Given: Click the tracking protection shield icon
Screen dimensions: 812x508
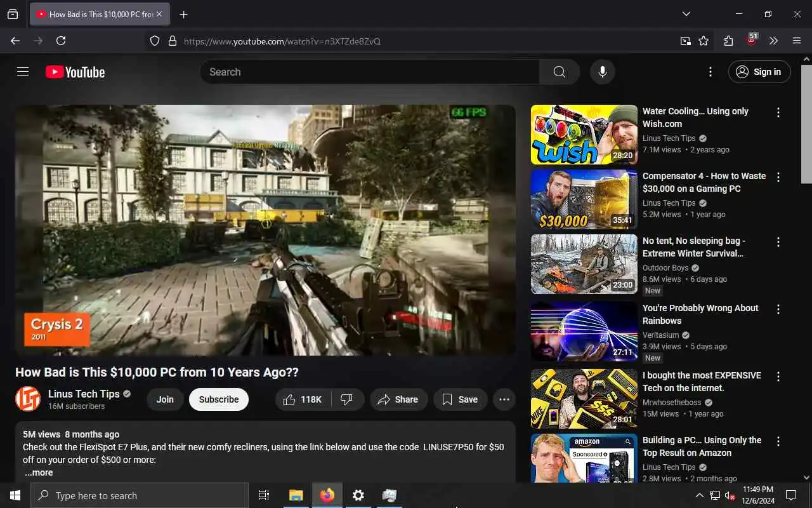Looking at the screenshot, I should tap(155, 41).
